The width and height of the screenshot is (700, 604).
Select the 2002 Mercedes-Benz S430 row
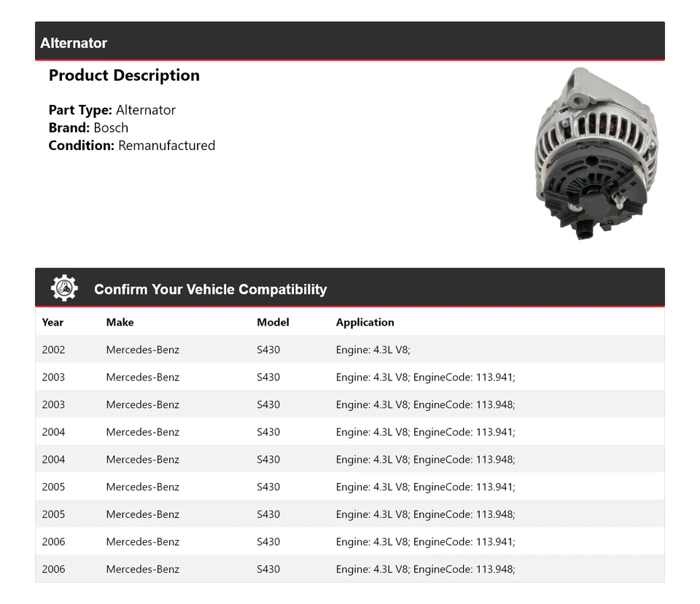[x=350, y=350]
